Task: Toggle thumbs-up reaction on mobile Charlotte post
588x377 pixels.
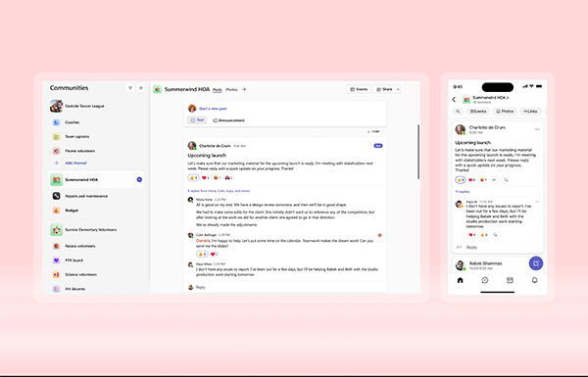Action: [x=461, y=180]
